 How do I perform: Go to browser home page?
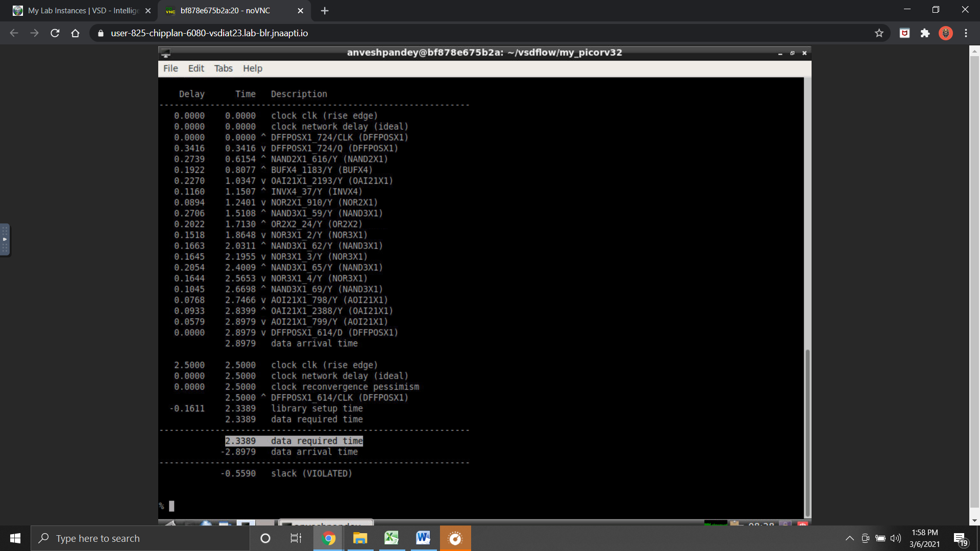[x=75, y=33]
